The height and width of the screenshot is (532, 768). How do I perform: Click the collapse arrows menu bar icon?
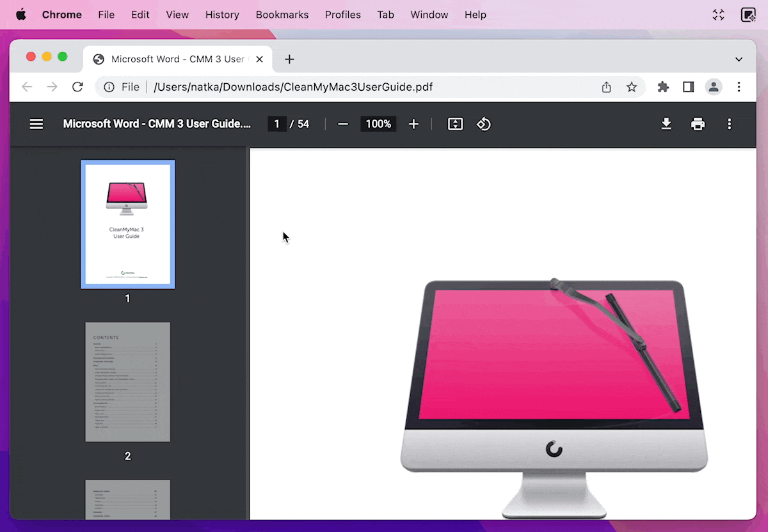pos(719,15)
